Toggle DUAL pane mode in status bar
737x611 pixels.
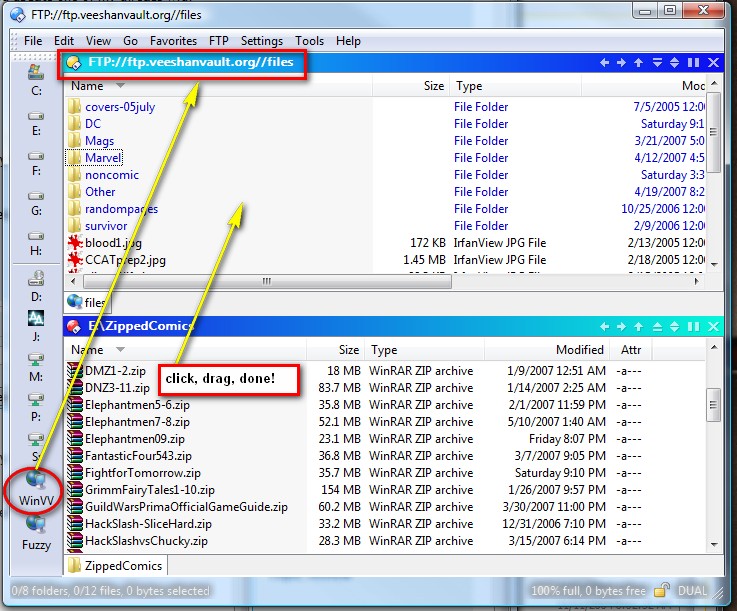pyautogui.click(x=692, y=591)
